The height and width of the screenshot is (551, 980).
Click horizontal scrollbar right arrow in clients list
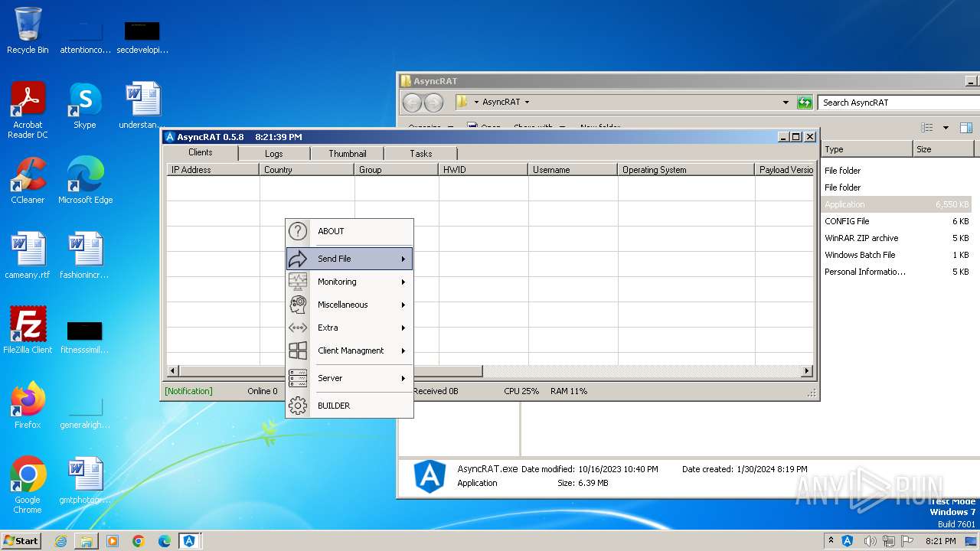click(807, 371)
